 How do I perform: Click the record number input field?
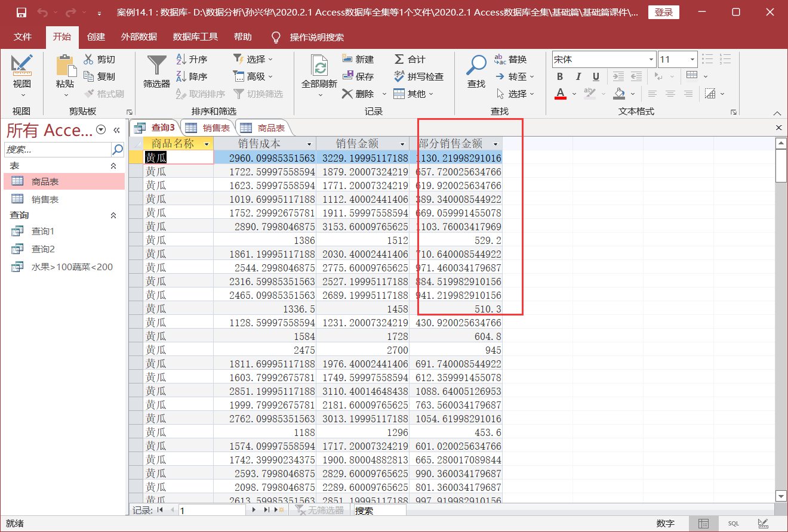(x=212, y=511)
